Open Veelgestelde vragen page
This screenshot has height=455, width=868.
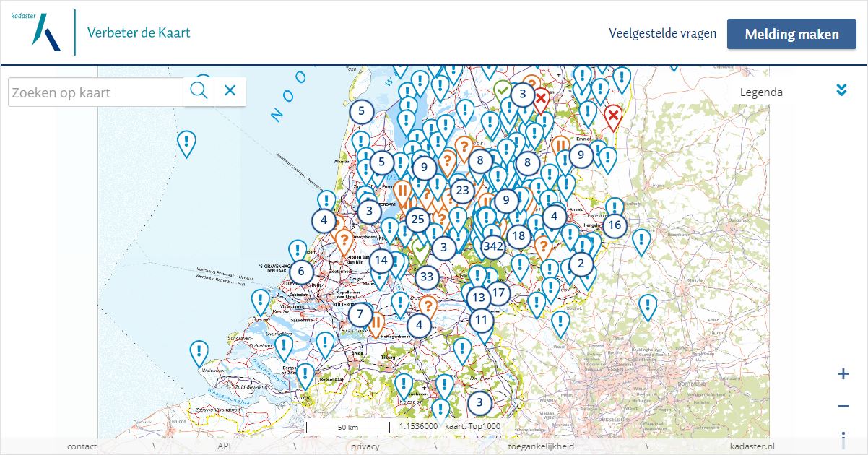click(662, 33)
